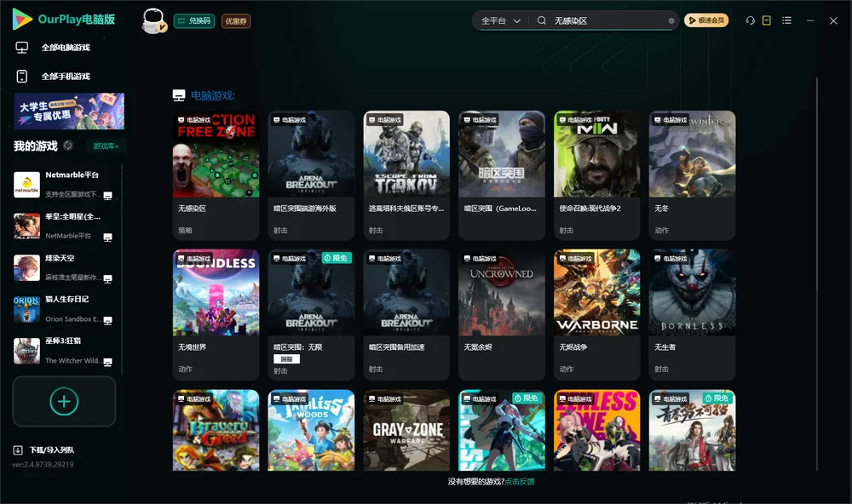Select 巫师3:狂猎 in my games
Image resolution: width=852 pixels, height=504 pixels.
coord(64,351)
